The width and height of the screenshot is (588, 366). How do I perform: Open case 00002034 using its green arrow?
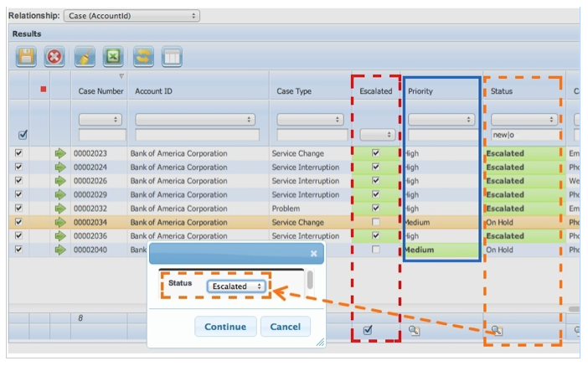[x=60, y=223]
